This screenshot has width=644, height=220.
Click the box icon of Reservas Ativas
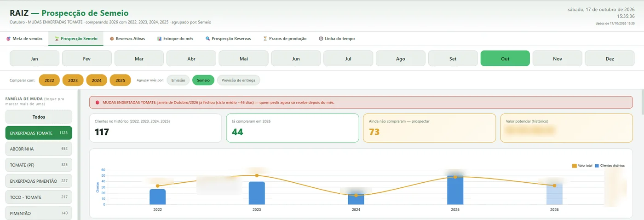[x=112, y=39]
